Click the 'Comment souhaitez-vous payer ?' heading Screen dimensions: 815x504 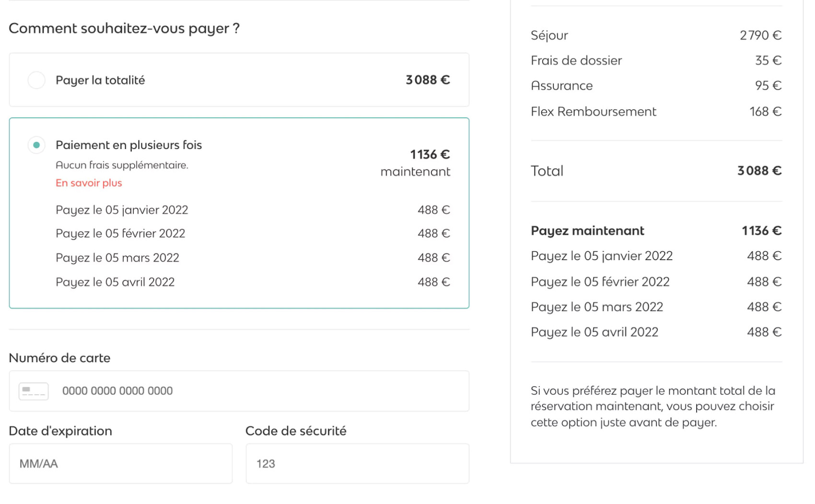pyautogui.click(x=124, y=28)
